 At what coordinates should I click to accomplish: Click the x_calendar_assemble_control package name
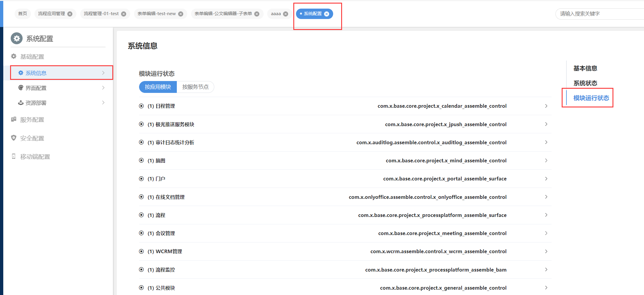tap(442, 106)
